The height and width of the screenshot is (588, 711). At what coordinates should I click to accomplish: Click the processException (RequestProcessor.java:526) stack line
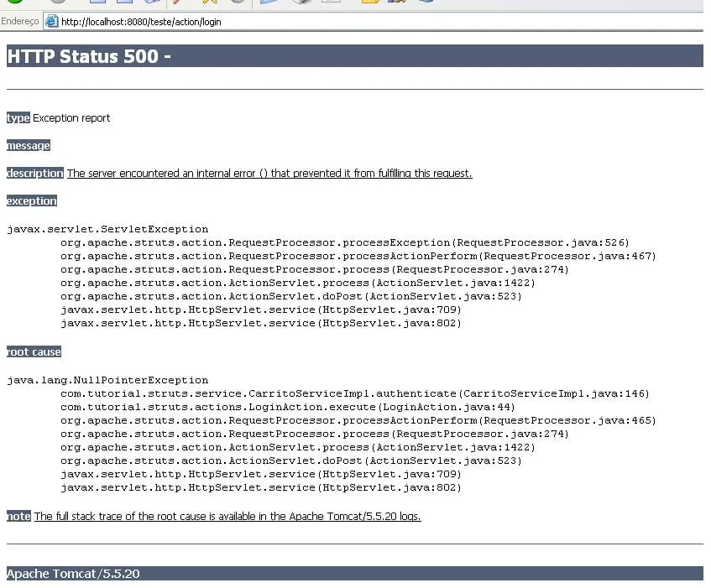click(345, 242)
